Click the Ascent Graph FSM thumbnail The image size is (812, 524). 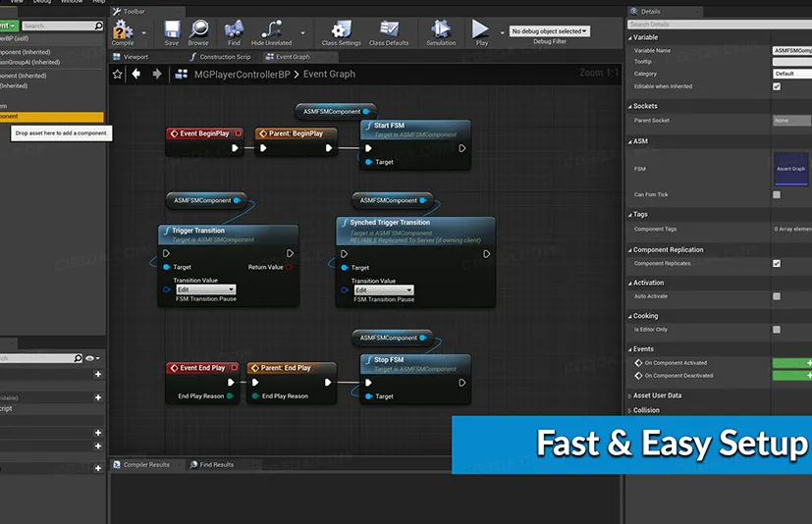point(790,169)
